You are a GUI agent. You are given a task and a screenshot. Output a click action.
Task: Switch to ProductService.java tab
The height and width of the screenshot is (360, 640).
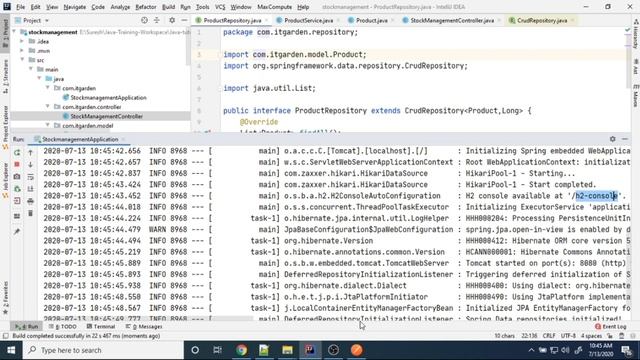pyautogui.click(x=308, y=20)
